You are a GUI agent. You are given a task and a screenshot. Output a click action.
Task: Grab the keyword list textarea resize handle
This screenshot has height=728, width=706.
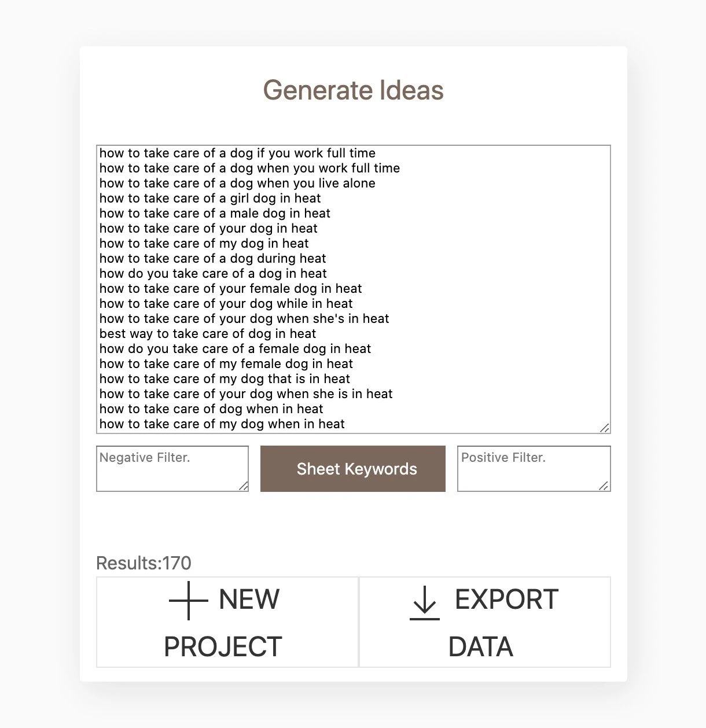604,428
